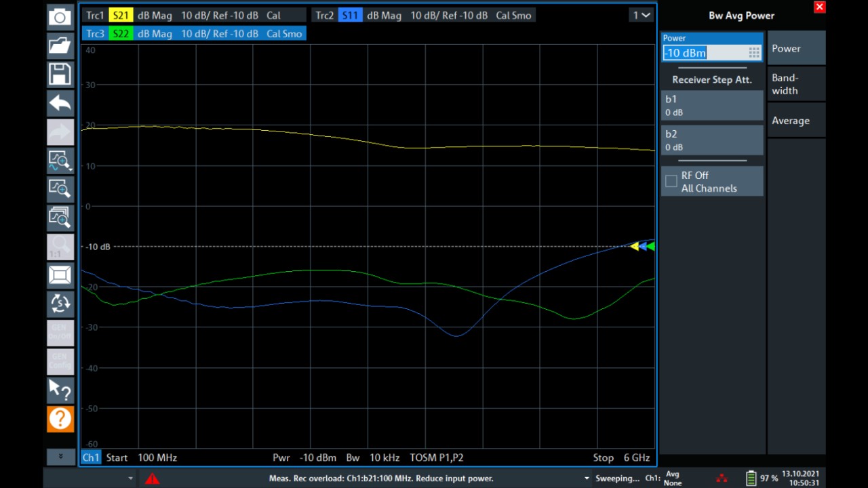The image size is (868, 488).
Task: Click the battery 97 % indicator
Action: [762, 479]
